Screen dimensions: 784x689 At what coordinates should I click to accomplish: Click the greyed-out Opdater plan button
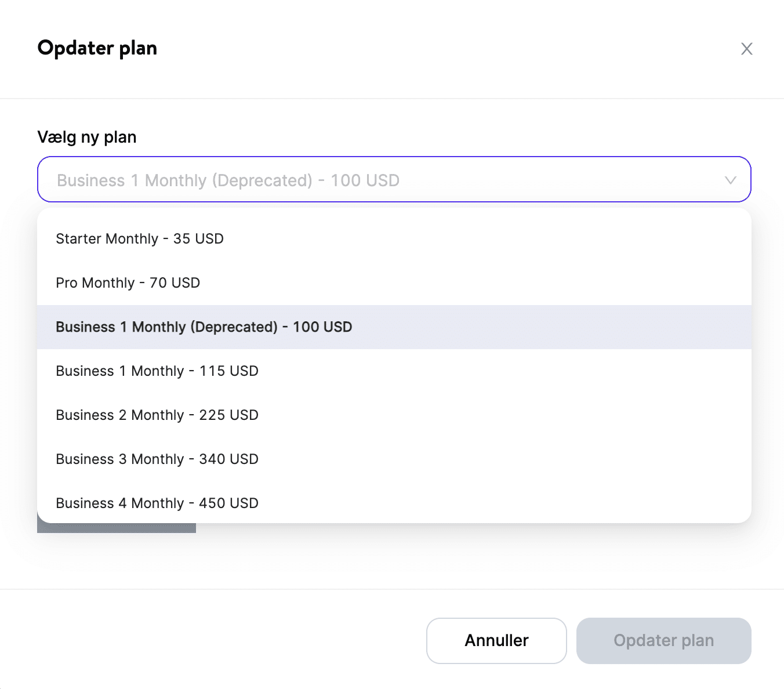(663, 640)
